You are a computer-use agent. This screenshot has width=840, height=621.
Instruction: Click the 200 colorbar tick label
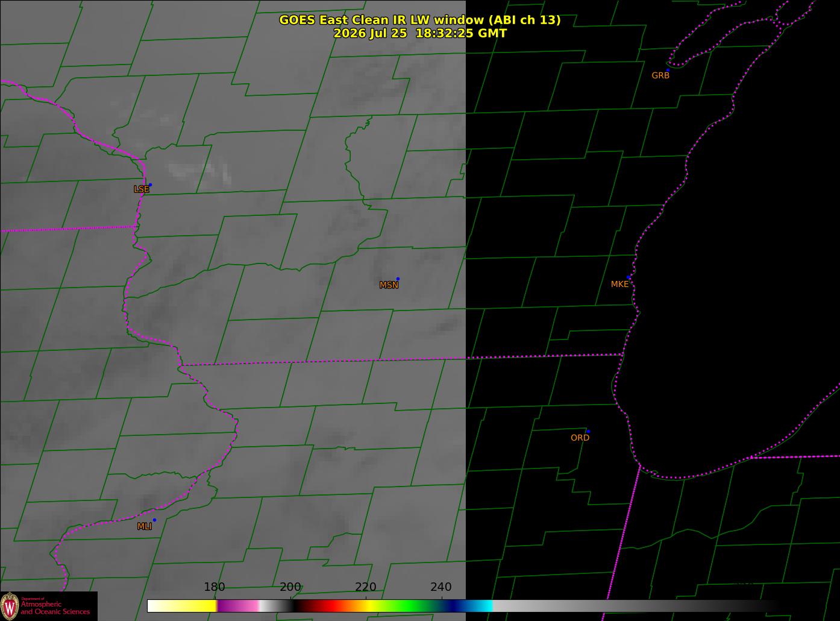coord(290,587)
